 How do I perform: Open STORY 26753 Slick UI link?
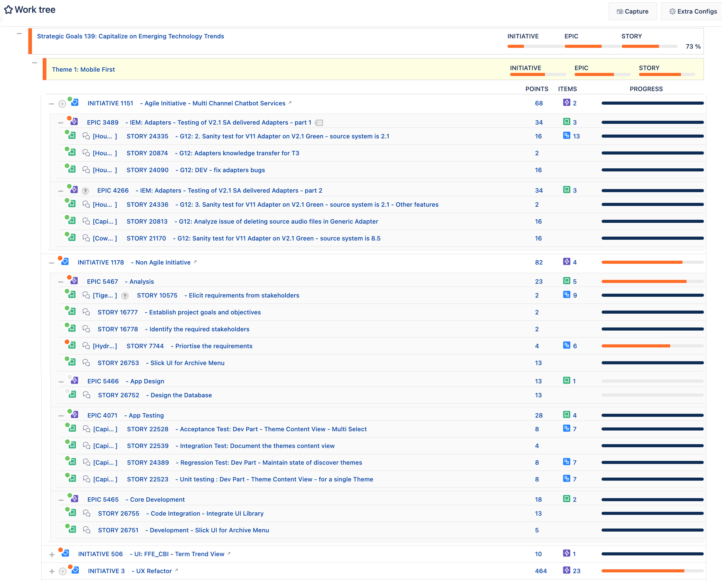(x=162, y=366)
